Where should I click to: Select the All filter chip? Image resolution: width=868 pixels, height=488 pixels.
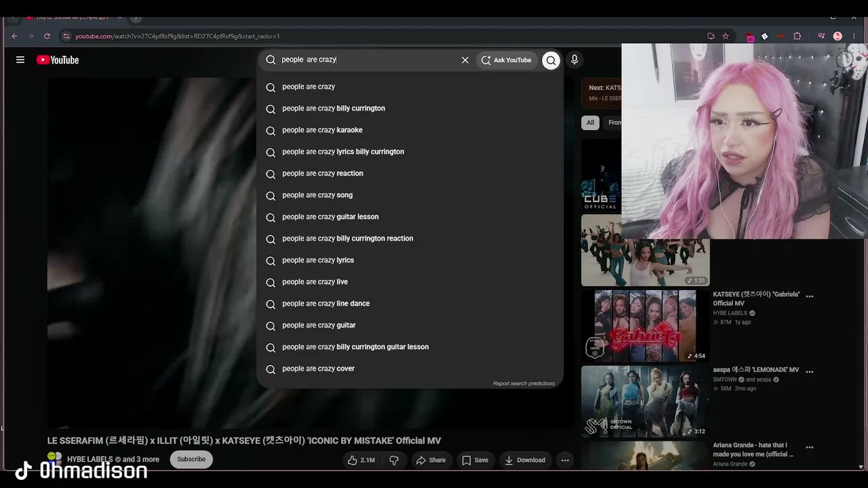coord(590,123)
